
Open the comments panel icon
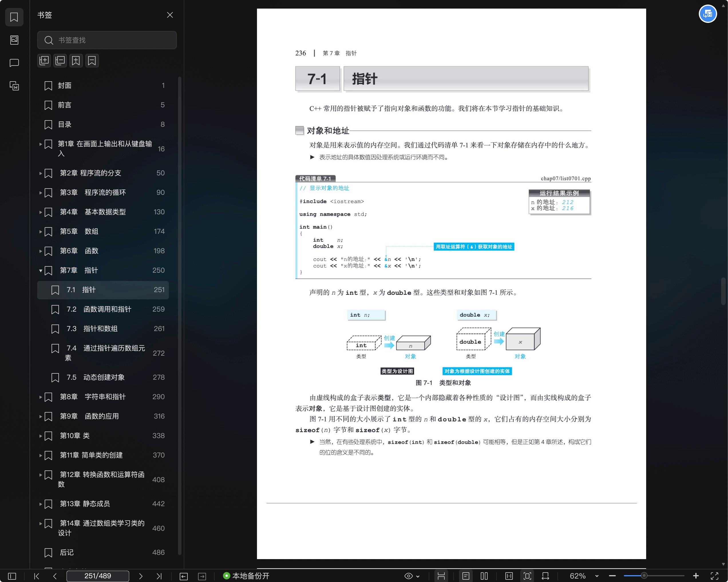coord(14,63)
